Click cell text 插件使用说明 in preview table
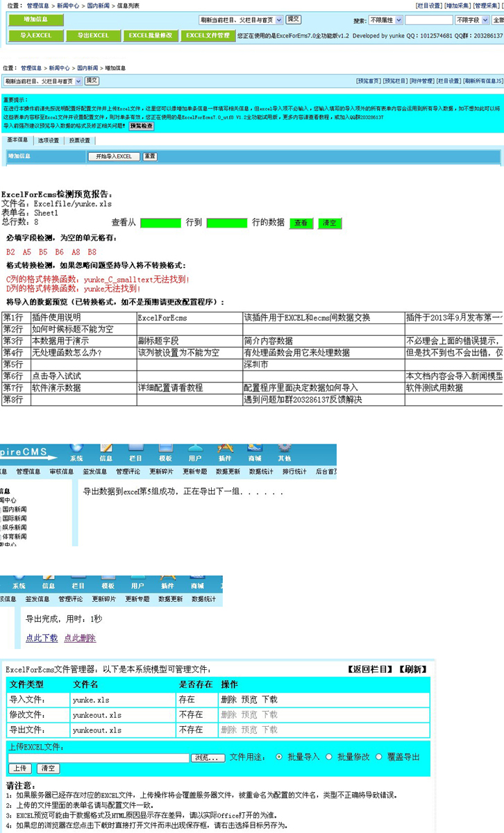The width and height of the screenshot is (504, 833). click(x=57, y=317)
